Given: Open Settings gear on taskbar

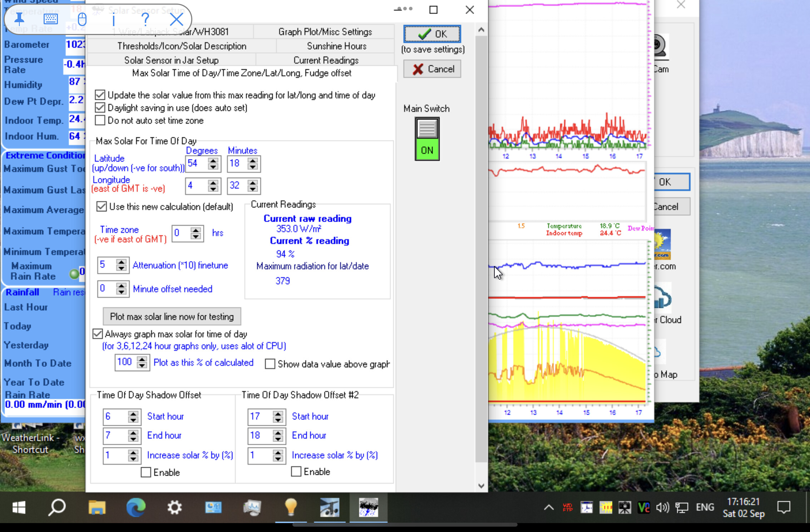Looking at the screenshot, I should coord(175,507).
